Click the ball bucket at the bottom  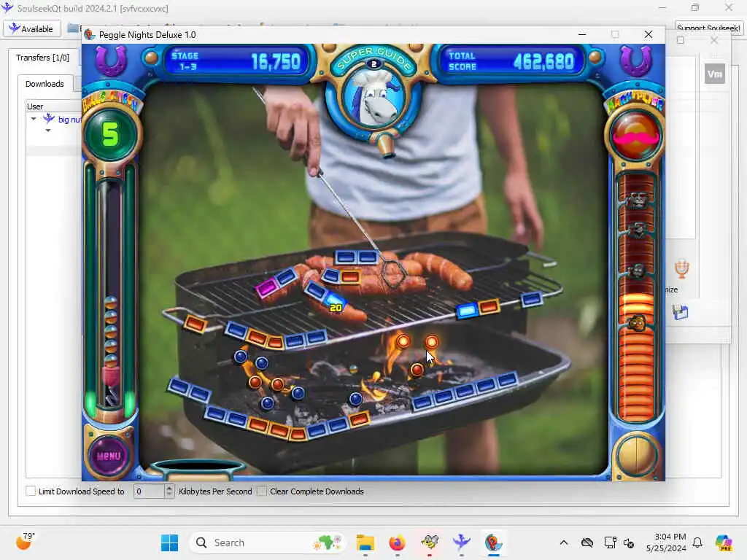[197, 469]
